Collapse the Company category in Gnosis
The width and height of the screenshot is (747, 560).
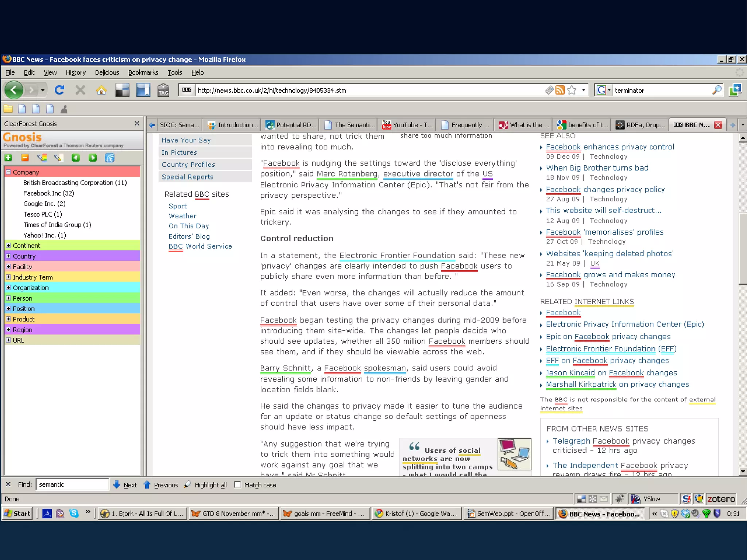(8, 172)
